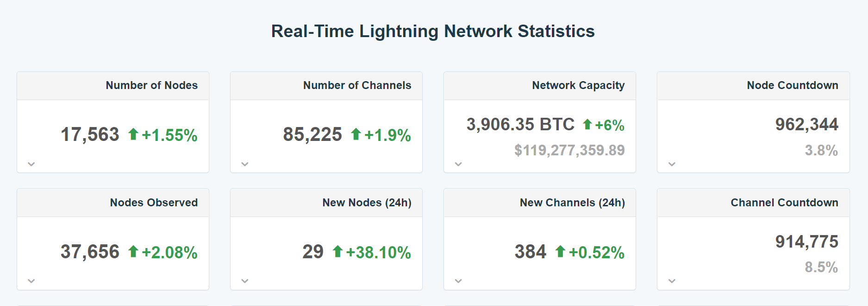Click the Number of Nodes card header
The width and height of the screenshot is (868, 306).
pyautogui.click(x=151, y=85)
